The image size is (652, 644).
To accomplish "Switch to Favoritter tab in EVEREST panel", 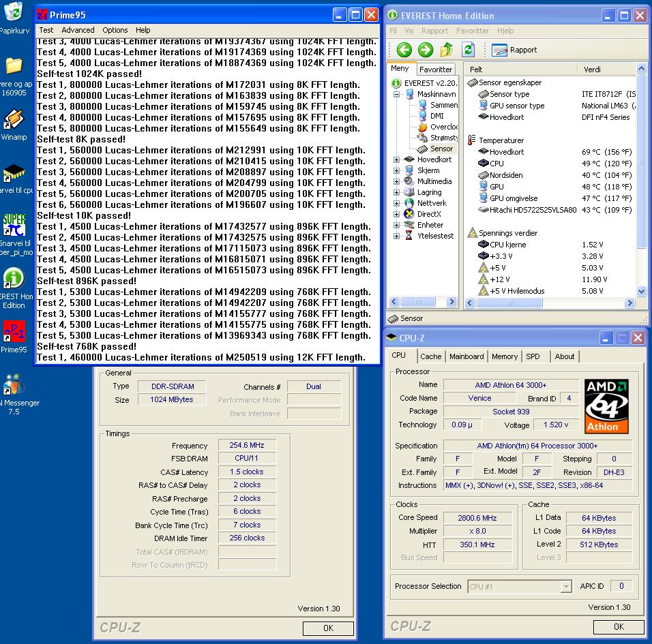I will tap(435, 70).
